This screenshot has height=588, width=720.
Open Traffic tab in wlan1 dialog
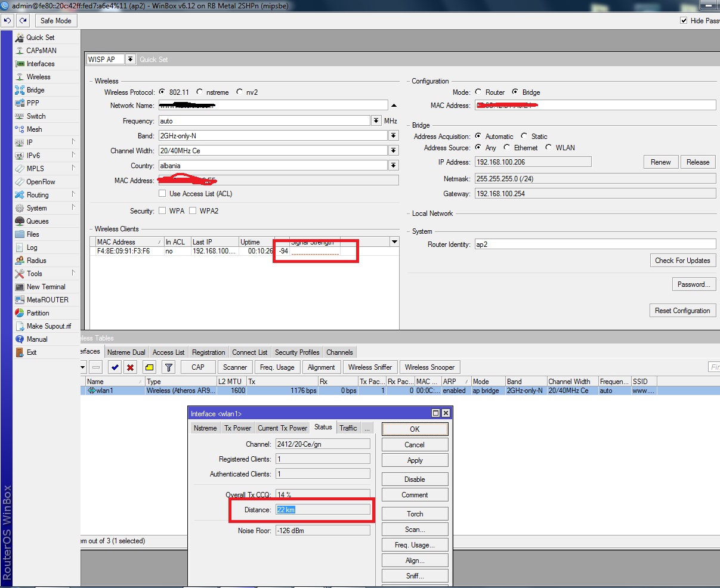(348, 428)
